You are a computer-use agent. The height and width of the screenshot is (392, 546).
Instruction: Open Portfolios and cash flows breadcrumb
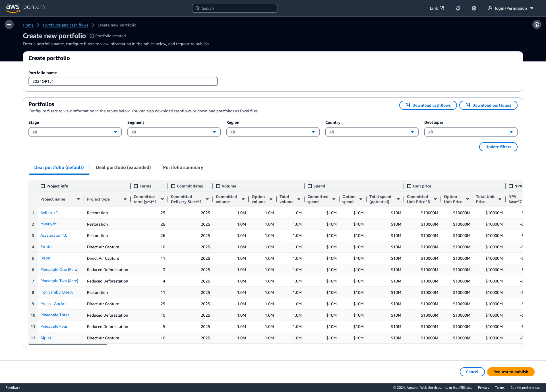tap(66, 25)
